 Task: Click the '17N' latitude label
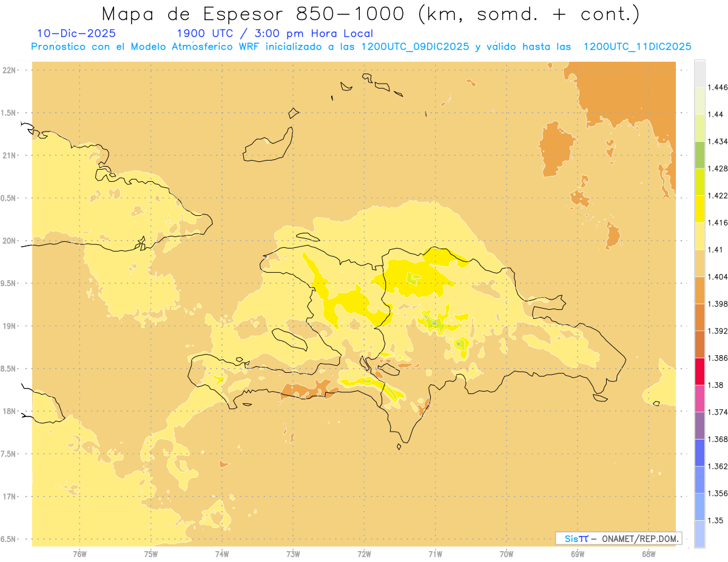(x=9, y=497)
